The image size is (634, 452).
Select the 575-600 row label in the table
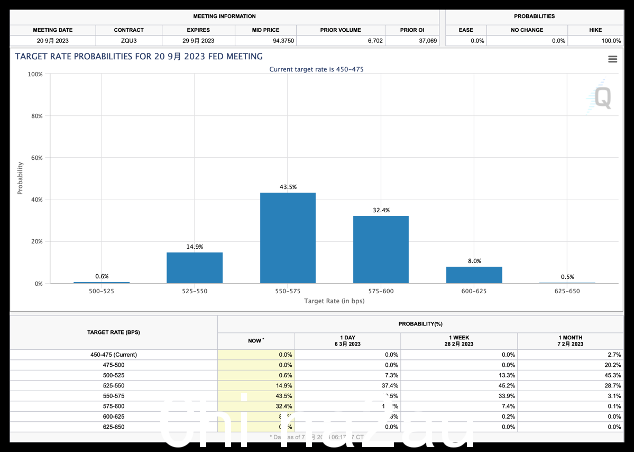(x=114, y=406)
